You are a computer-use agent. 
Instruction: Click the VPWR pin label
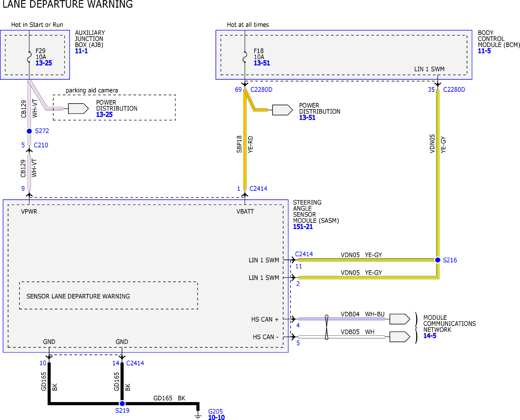coord(29,211)
